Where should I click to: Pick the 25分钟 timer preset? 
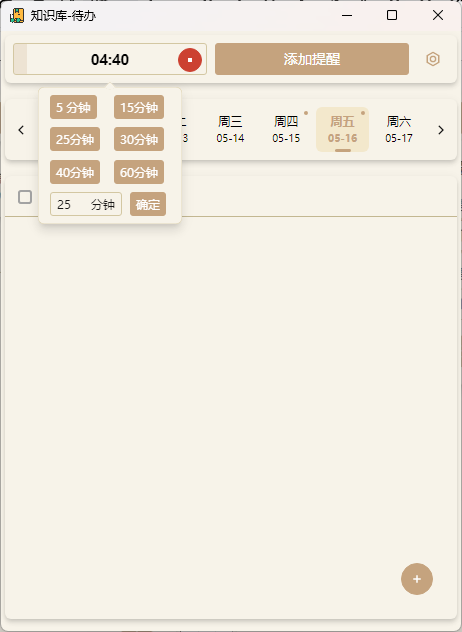point(75,139)
